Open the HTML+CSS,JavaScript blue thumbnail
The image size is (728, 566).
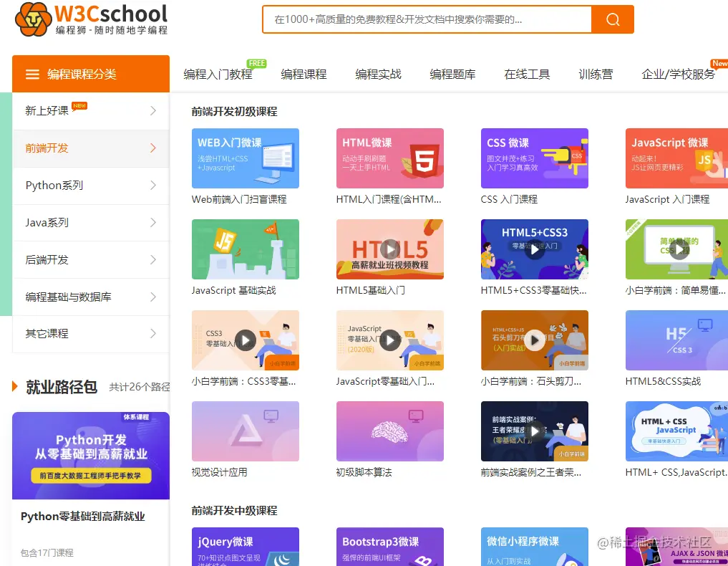676,431
